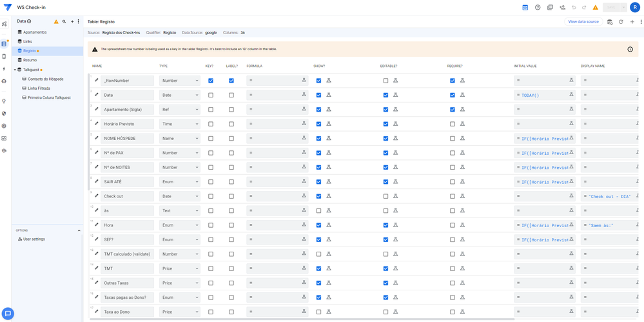The width and height of the screenshot is (644, 322).
Task: Open the Security shield section
Action: [x=4, y=113]
